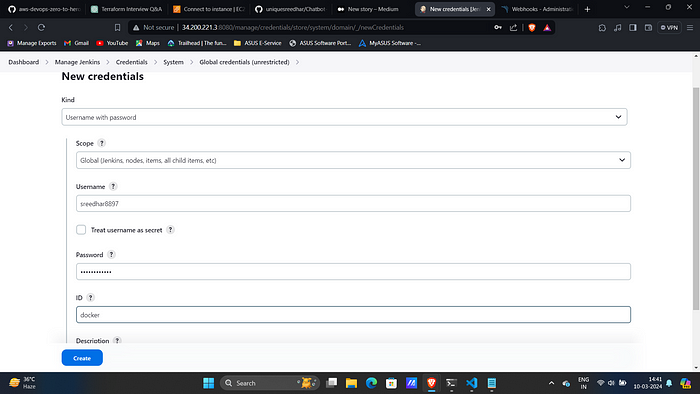Go to System breadcrumb
700x394 pixels.
(x=173, y=62)
